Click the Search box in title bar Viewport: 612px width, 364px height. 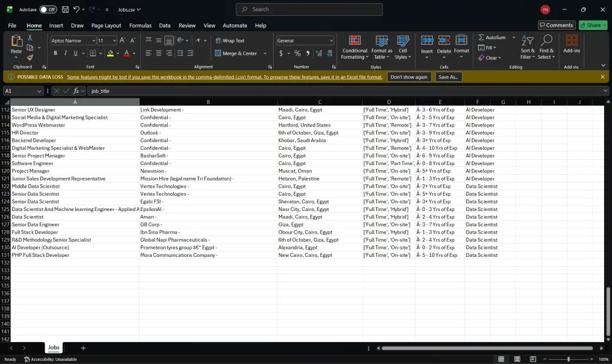pos(309,9)
